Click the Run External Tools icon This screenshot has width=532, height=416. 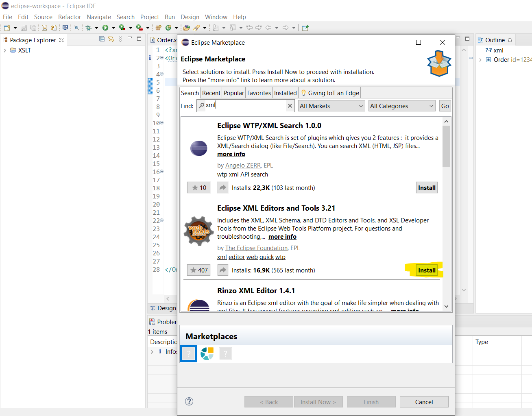(139, 28)
